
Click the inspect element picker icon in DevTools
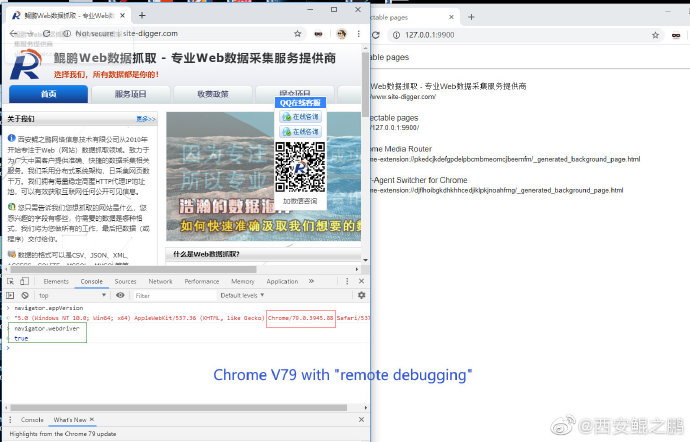[x=11, y=281]
